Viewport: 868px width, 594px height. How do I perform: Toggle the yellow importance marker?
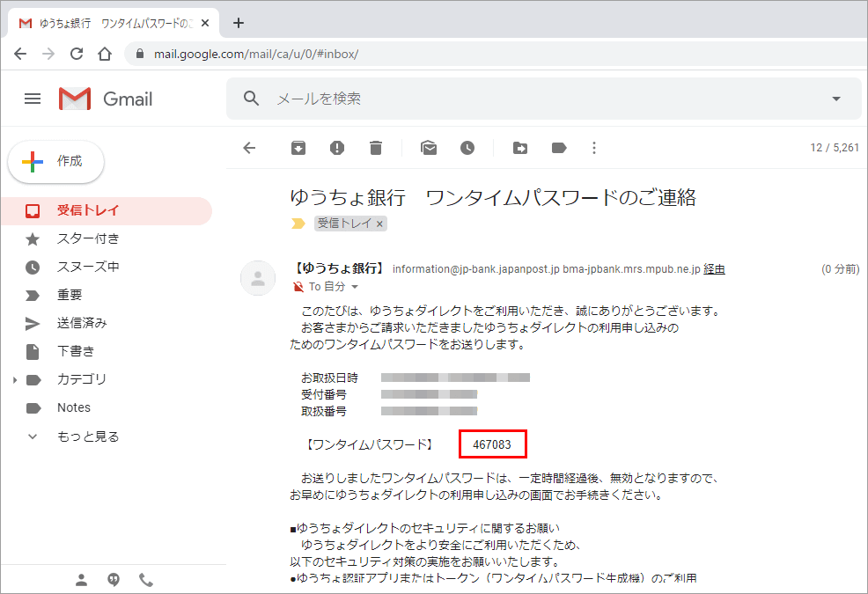(298, 224)
